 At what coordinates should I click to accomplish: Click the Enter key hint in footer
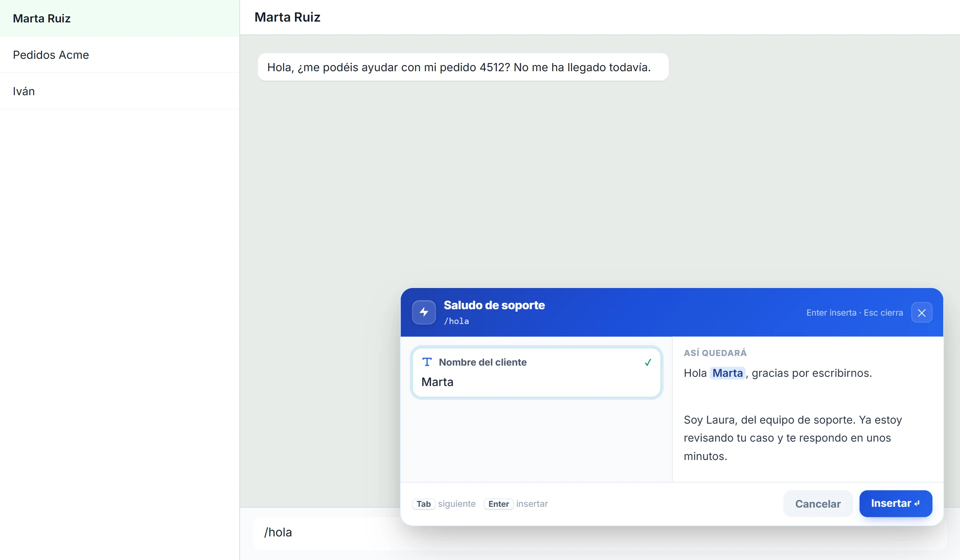pos(498,504)
